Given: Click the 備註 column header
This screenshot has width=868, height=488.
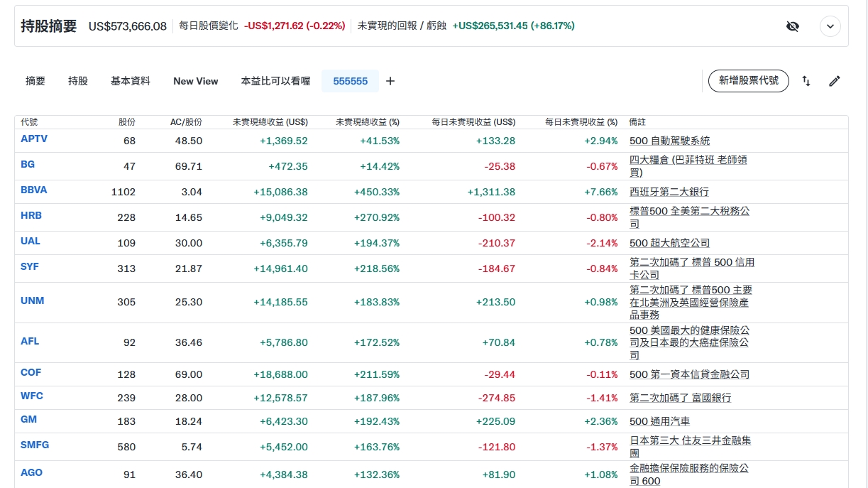Looking at the screenshot, I should tap(638, 122).
